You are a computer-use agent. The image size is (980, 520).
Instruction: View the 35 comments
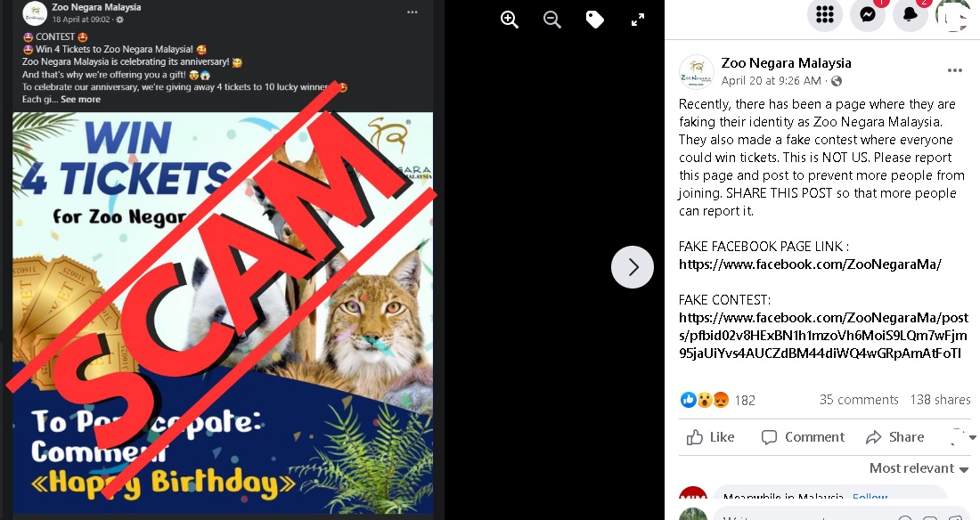pyautogui.click(x=859, y=400)
